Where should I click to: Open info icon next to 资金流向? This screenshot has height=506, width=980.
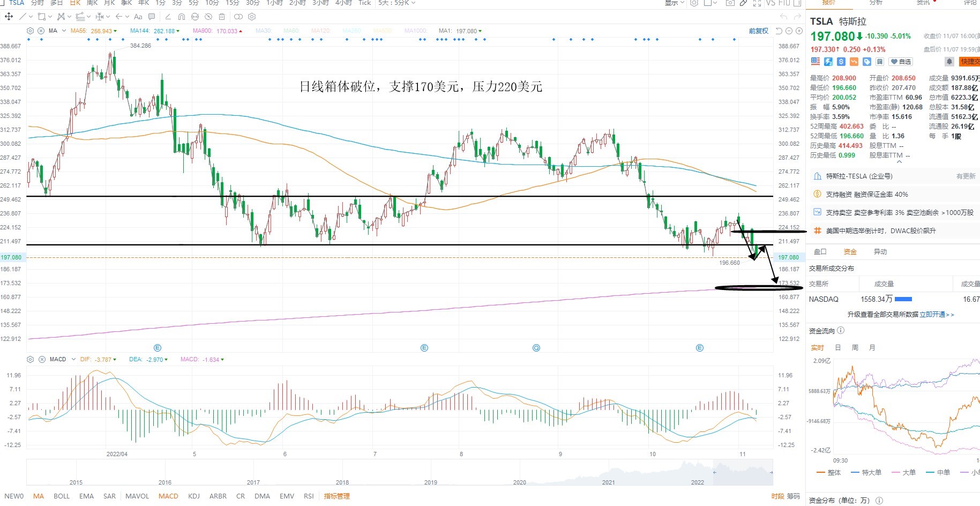(x=841, y=331)
